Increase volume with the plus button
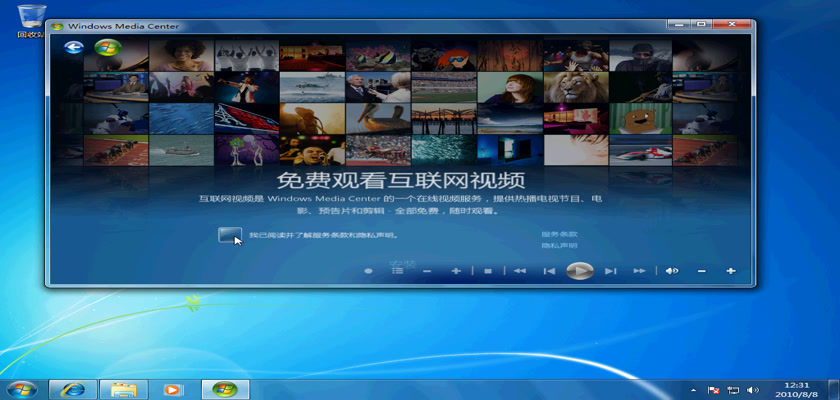 (x=731, y=271)
